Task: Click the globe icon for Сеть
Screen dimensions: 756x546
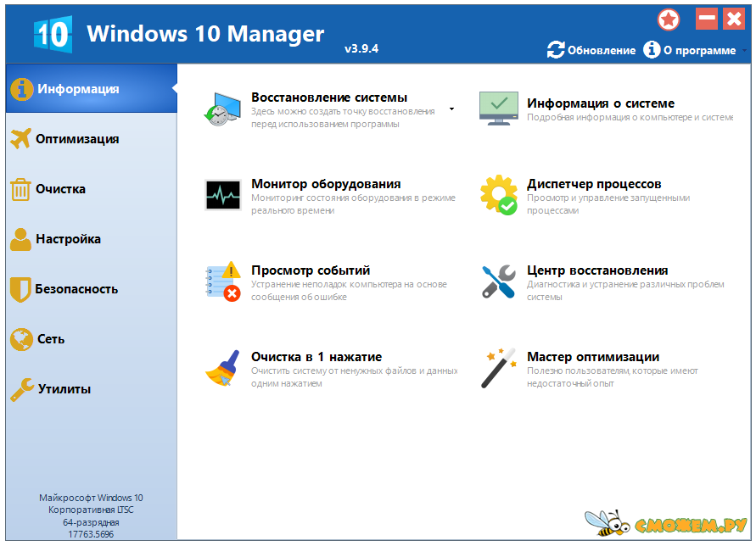Action: click(x=21, y=339)
